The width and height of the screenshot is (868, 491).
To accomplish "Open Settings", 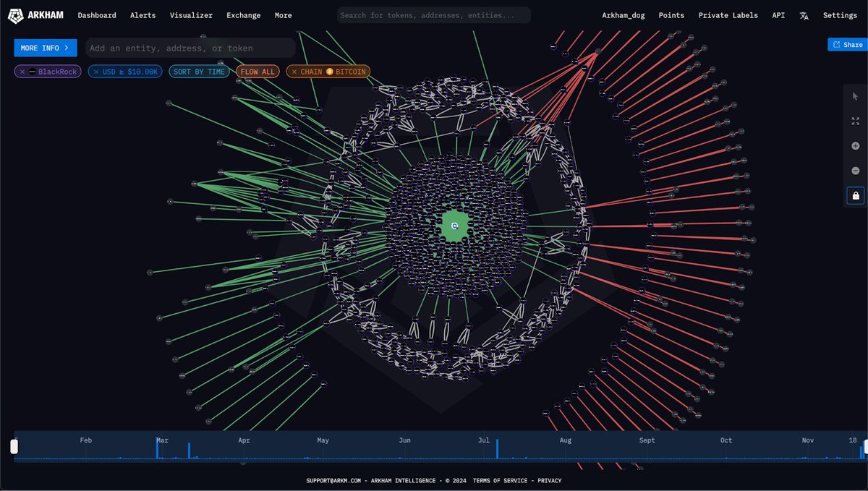I will click(840, 15).
